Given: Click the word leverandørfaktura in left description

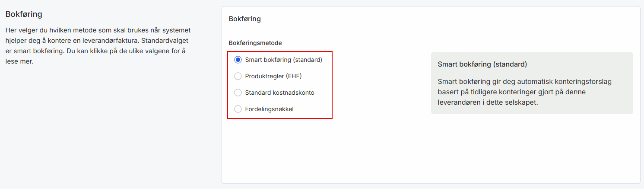Looking at the screenshot, I should (111, 41).
